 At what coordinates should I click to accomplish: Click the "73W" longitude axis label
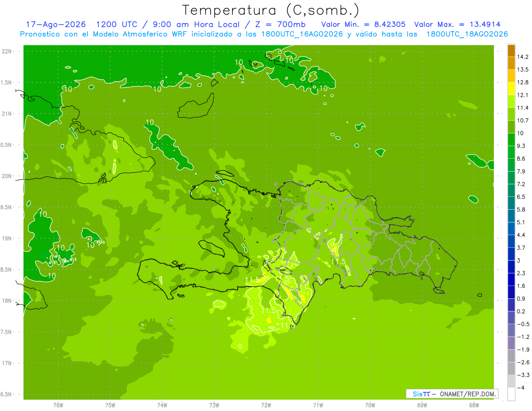[214, 405]
